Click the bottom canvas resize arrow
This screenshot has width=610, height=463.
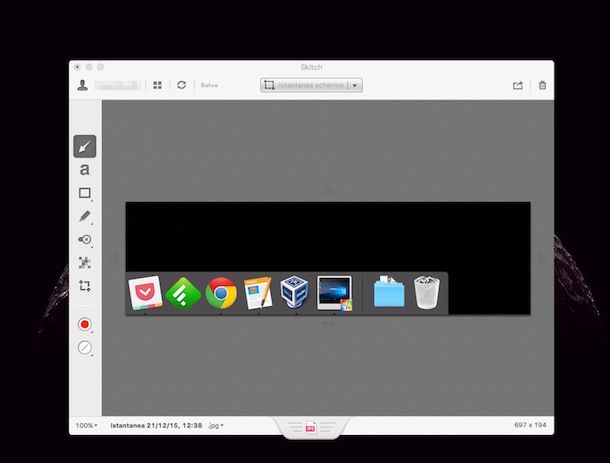click(x=328, y=323)
